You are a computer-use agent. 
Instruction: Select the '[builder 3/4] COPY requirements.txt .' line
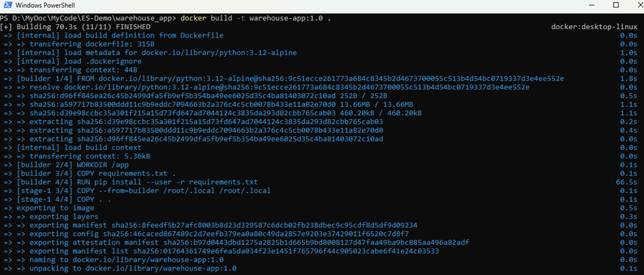(x=90, y=173)
